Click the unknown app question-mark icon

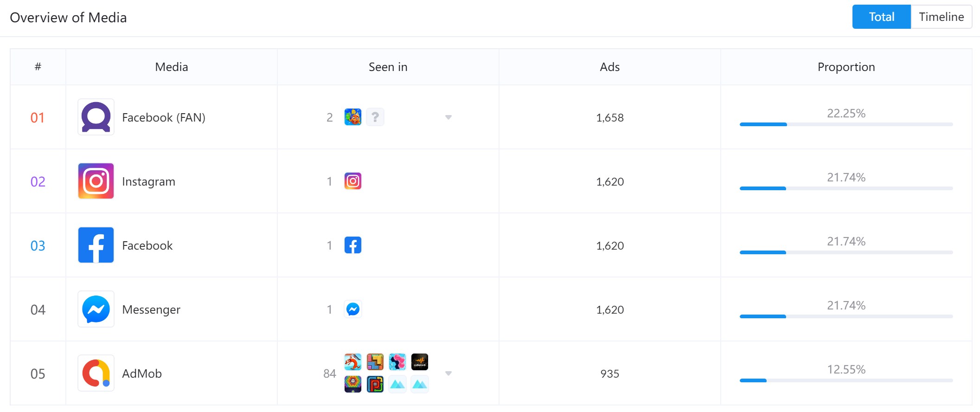[375, 117]
